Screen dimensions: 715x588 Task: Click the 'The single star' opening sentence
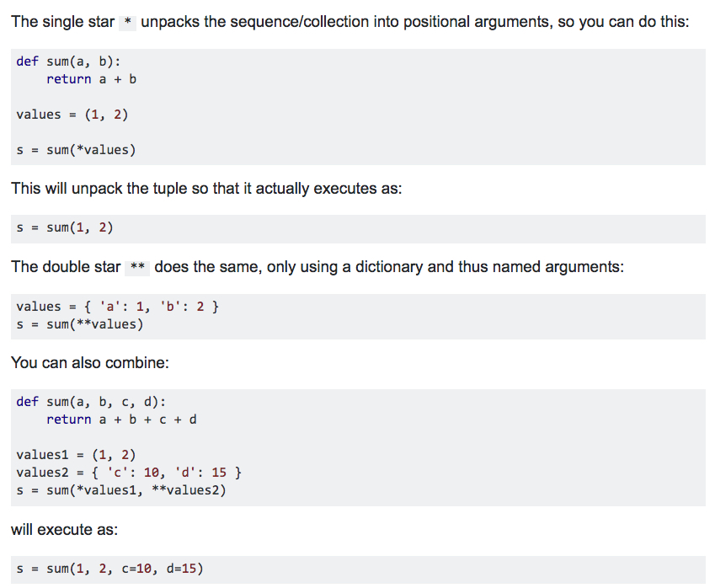350,22
